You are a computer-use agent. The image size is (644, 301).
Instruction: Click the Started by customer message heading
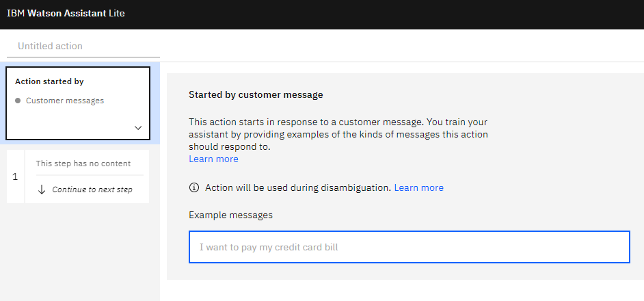coord(256,95)
